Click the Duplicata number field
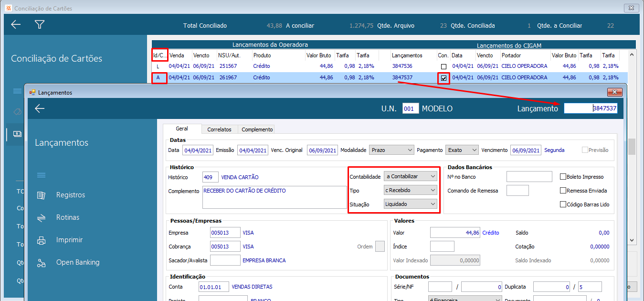Viewport: 644px width, 301px height. point(552,287)
